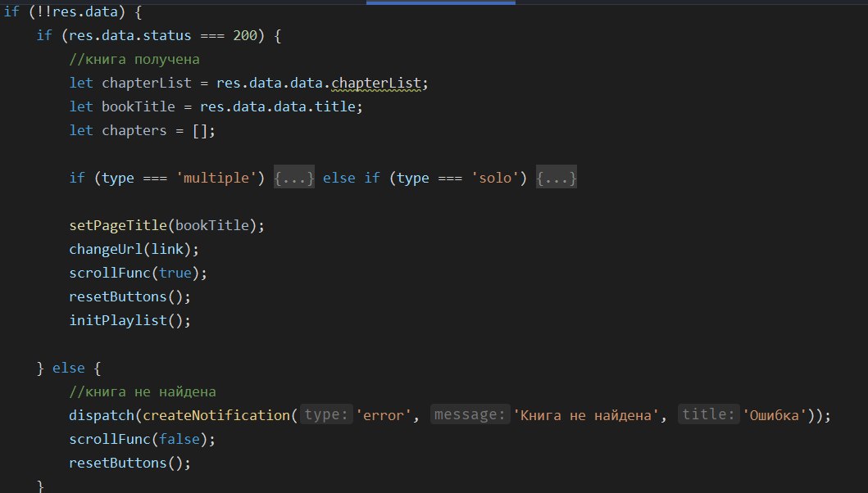Click the scrollFunc(true) call
The image size is (868, 493).
138,273
